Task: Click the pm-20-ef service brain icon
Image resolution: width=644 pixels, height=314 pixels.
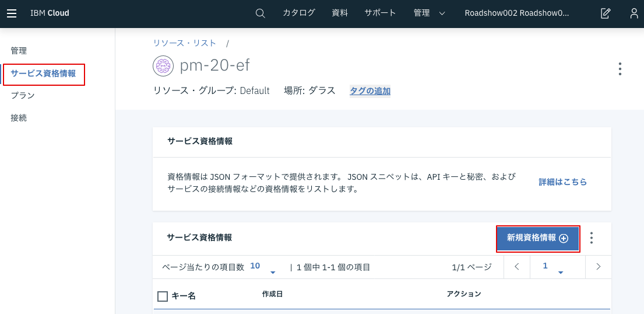Action: (163, 66)
